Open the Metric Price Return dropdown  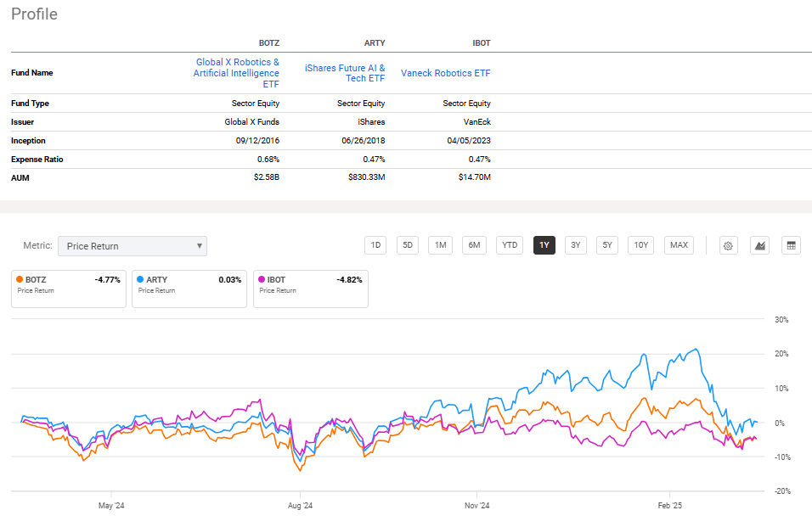click(133, 246)
